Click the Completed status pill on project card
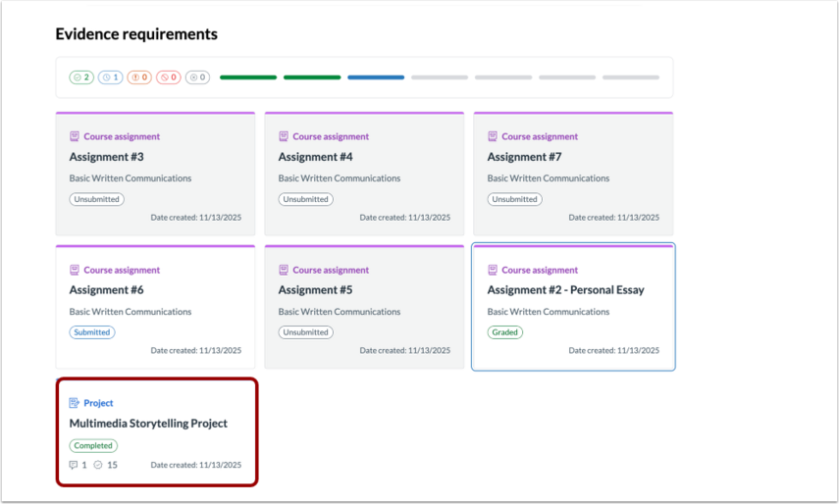The height and width of the screenshot is (504, 839). (x=93, y=446)
